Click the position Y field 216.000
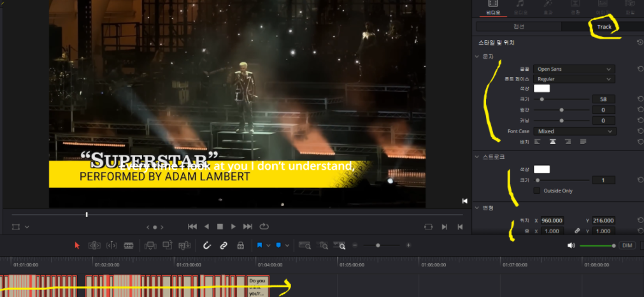Viewport: 644px width, 297px height. (x=603, y=221)
